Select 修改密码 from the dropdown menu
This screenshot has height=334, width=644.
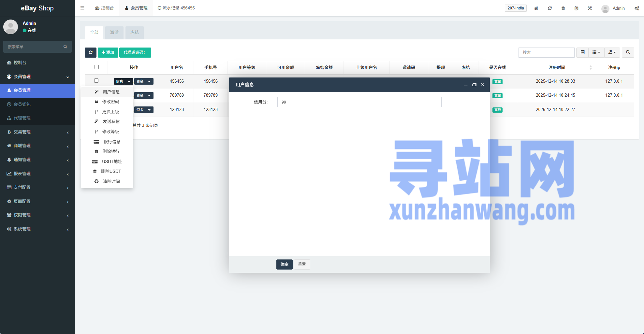(x=110, y=102)
